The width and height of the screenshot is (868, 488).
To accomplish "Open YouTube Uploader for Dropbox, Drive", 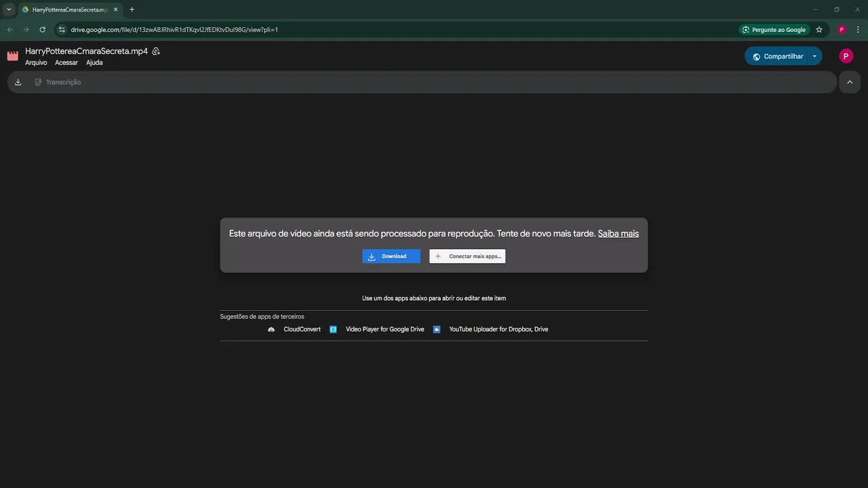I will tap(498, 329).
